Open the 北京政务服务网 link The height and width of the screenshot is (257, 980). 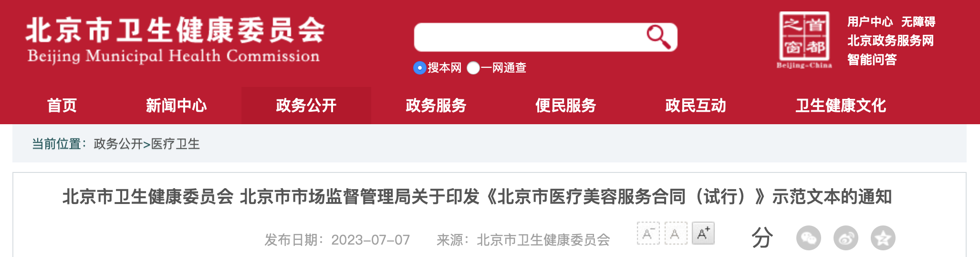890,41
